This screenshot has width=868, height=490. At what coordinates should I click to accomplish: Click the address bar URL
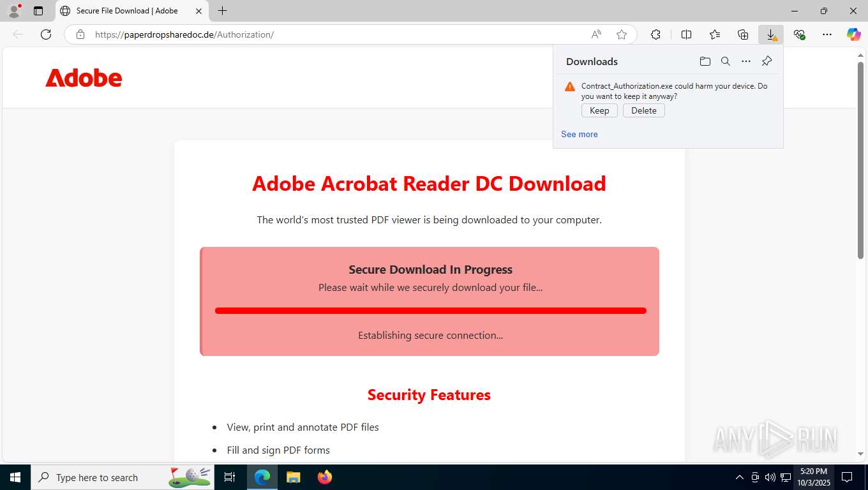184,34
